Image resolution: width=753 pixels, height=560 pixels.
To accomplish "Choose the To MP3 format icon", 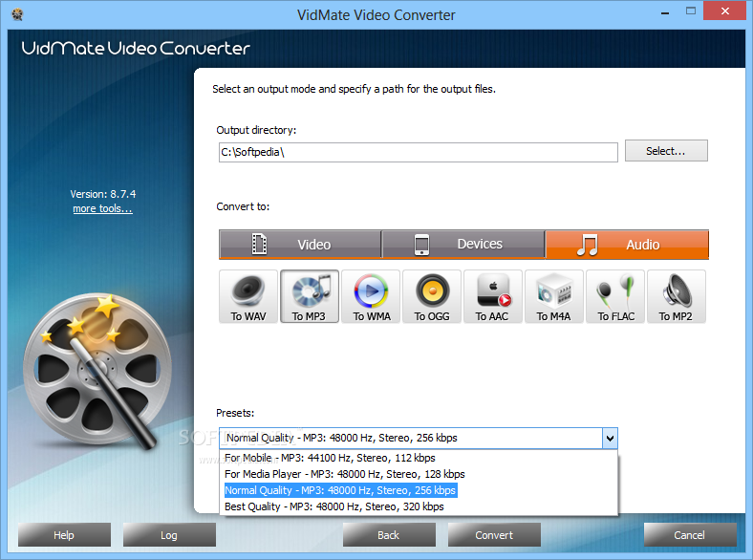I will point(310,296).
